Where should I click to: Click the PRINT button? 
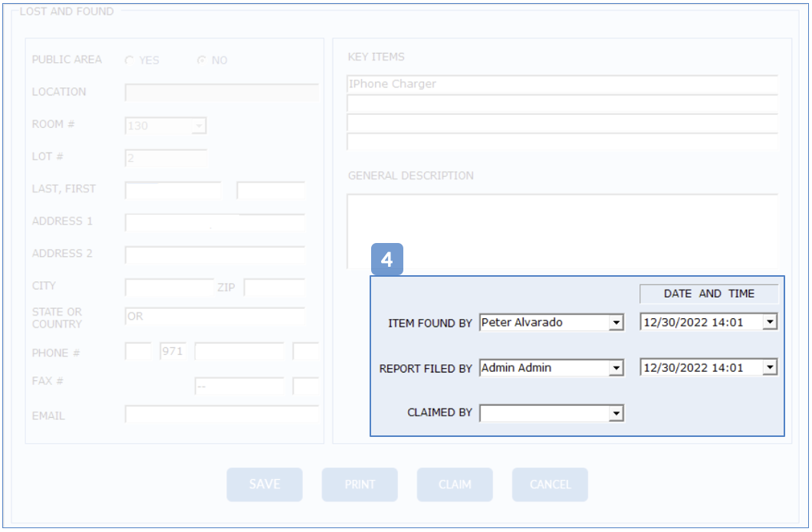[x=360, y=484]
